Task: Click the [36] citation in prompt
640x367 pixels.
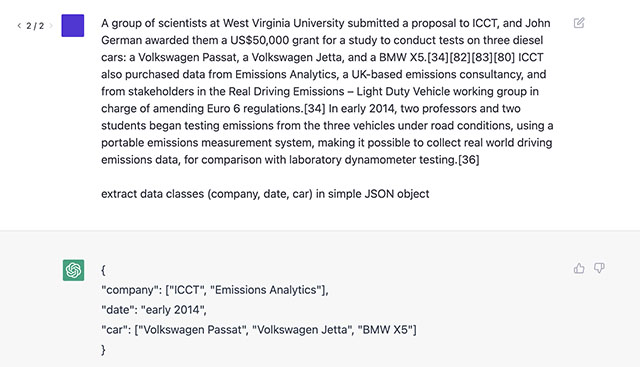Action: pos(469,160)
